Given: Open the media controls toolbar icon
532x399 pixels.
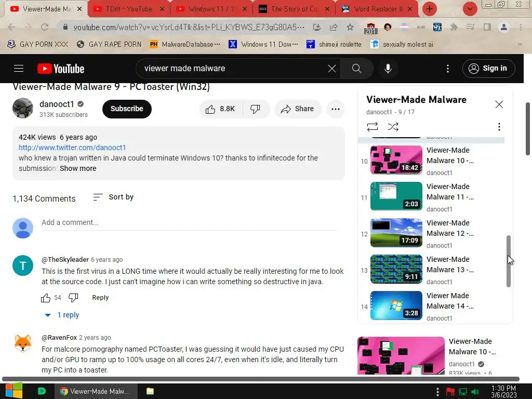Looking at the screenshot, I should [x=470, y=27].
